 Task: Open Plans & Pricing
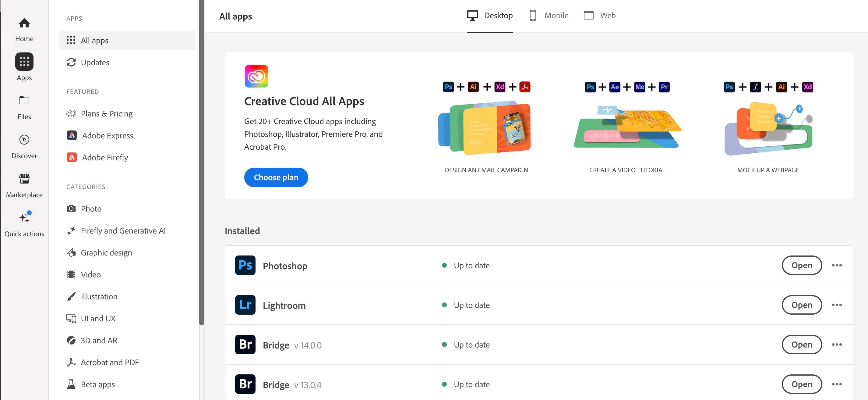107,113
